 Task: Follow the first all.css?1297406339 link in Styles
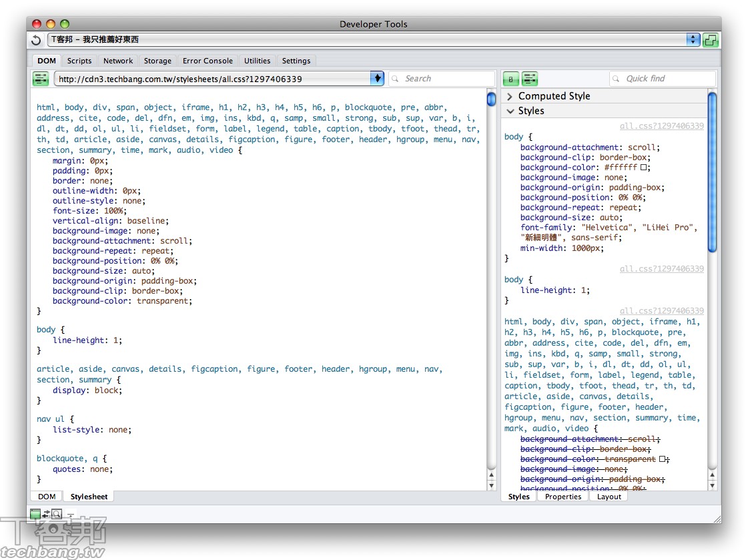coord(661,125)
